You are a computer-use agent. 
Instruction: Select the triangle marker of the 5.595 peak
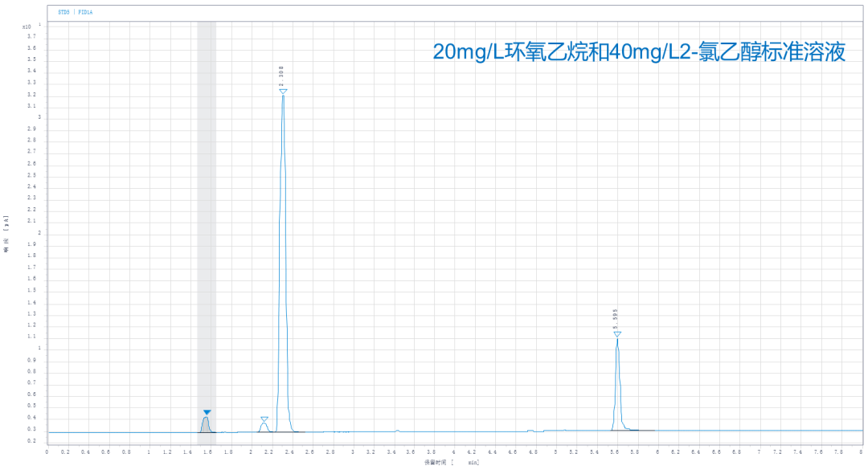617,334
